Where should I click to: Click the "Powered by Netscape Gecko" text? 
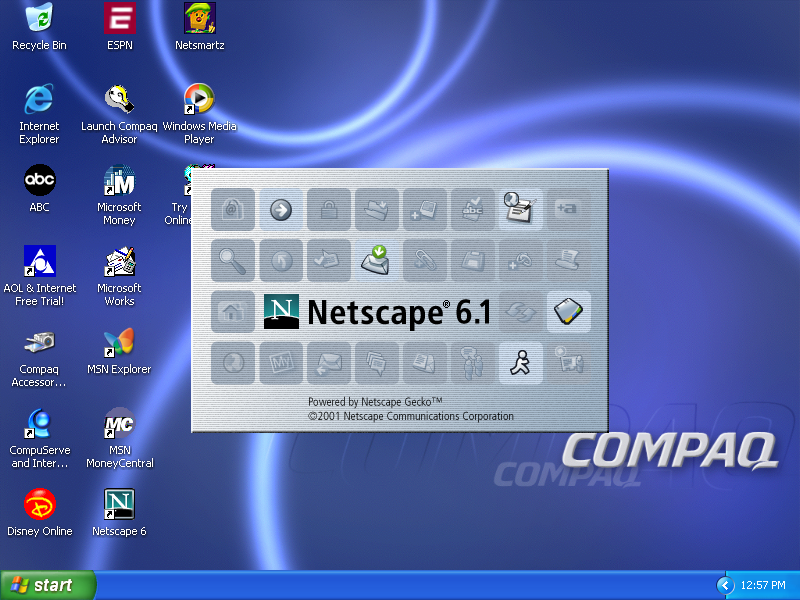[x=375, y=402]
